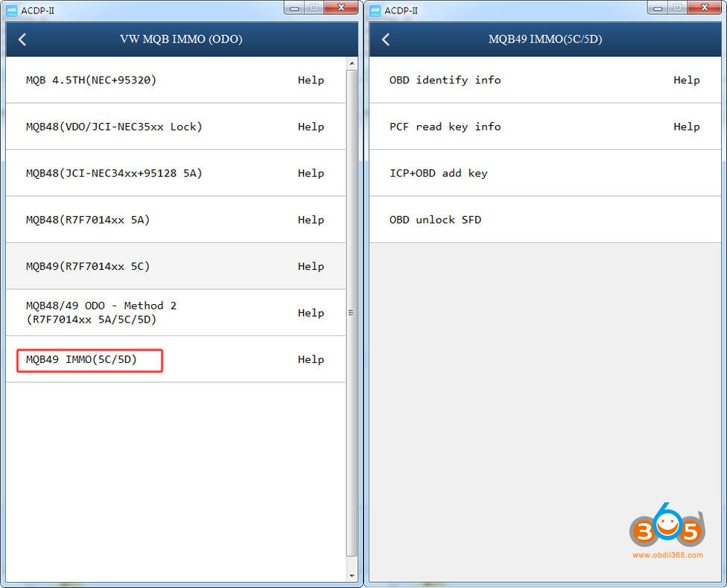Go back from MQB49 IMMO(5C/5D) screen
Viewport: 727px width, 588px height.
pyautogui.click(x=386, y=39)
